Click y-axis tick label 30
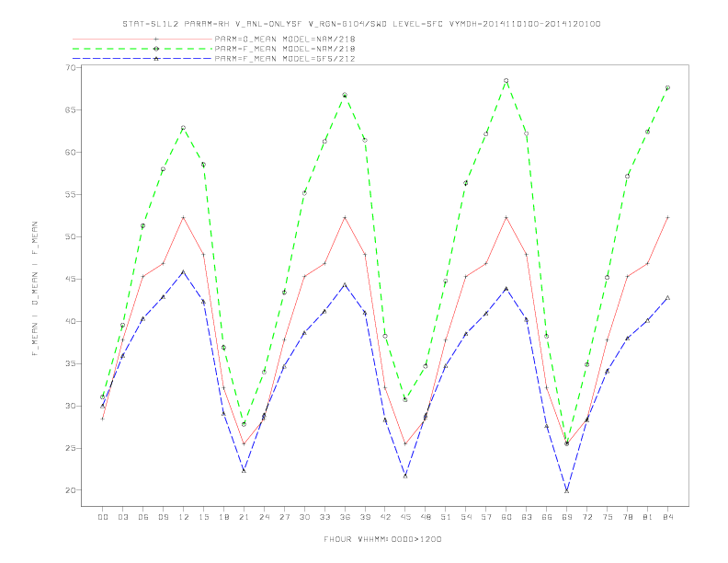This screenshot has height=563, width=728. tap(70, 406)
